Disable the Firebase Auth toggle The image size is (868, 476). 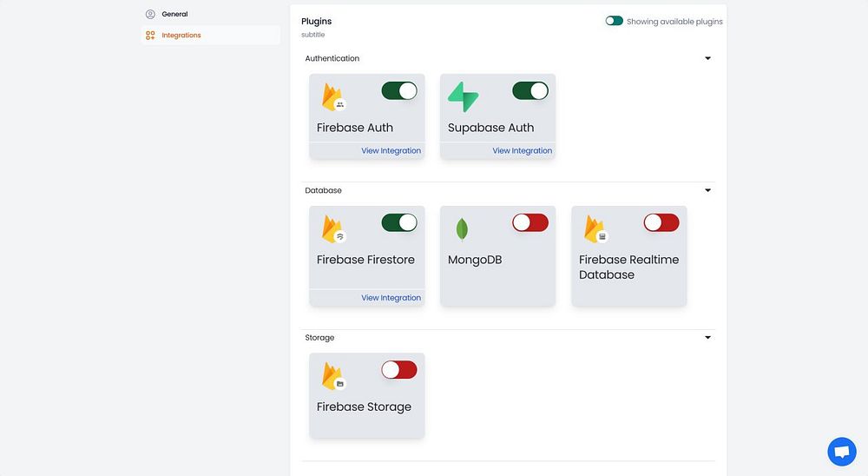tap(399, 91)
